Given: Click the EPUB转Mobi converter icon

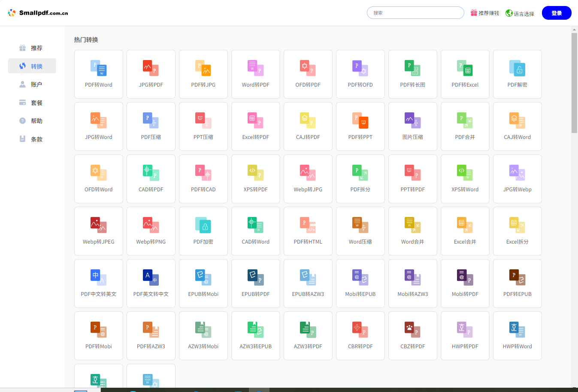Looking at the screenshot, I should [x=203, y=283].
